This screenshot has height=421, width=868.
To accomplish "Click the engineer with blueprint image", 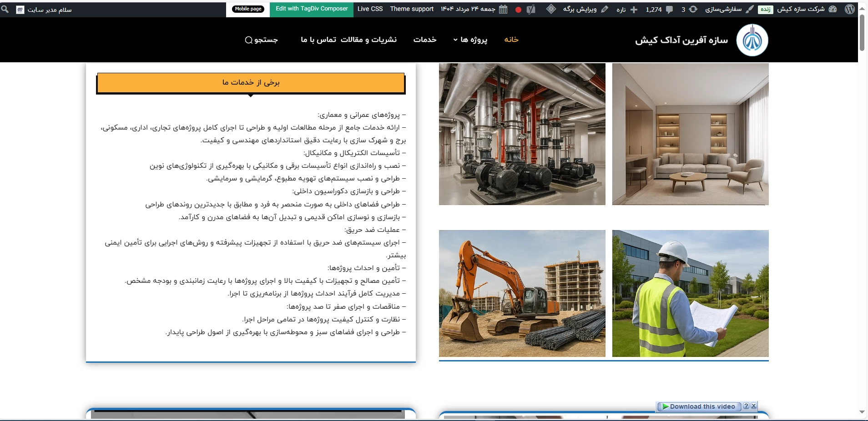I will coord(690,293).
